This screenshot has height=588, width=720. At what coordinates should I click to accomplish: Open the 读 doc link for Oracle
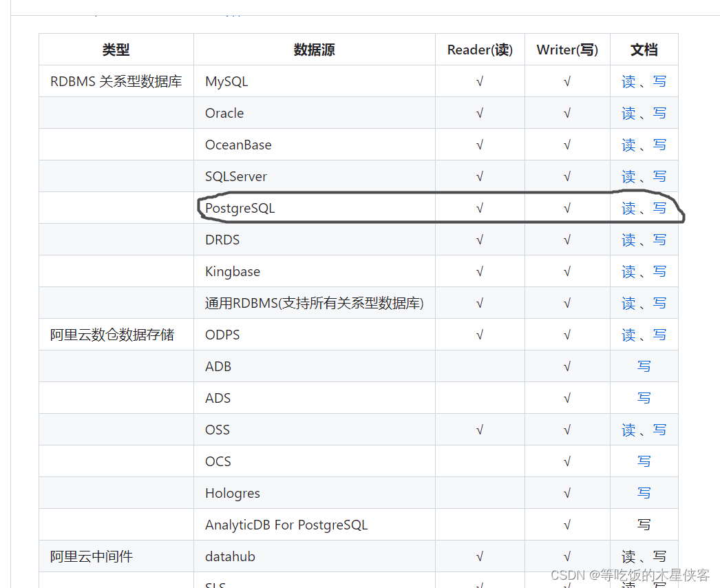point(628,113)
